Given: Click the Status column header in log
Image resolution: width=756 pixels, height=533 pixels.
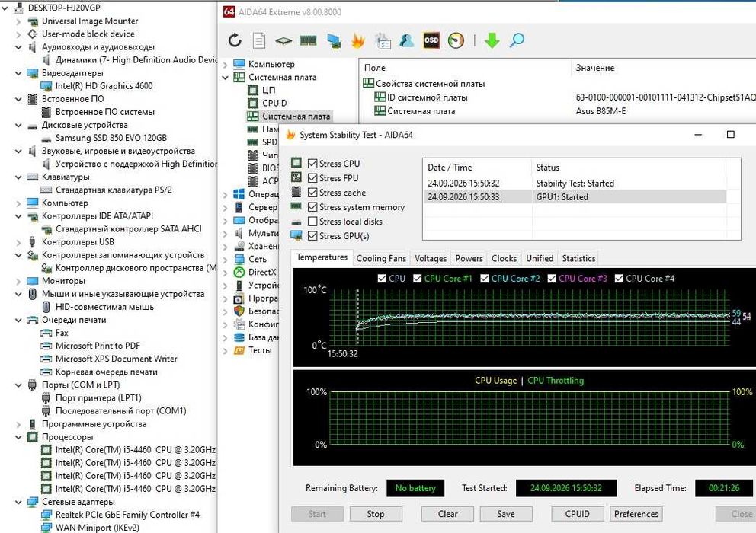Looking at the screenshot, I should (x=628, y=168).
